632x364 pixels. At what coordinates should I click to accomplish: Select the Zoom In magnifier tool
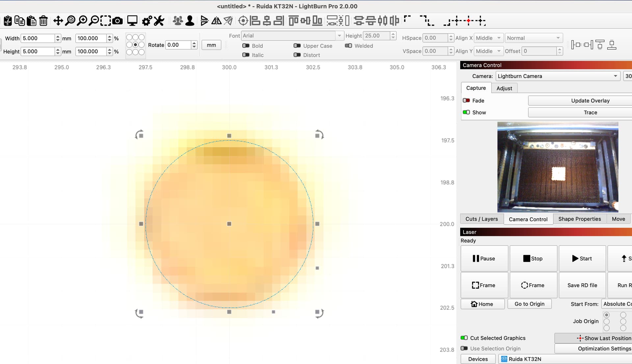[82, 21]
